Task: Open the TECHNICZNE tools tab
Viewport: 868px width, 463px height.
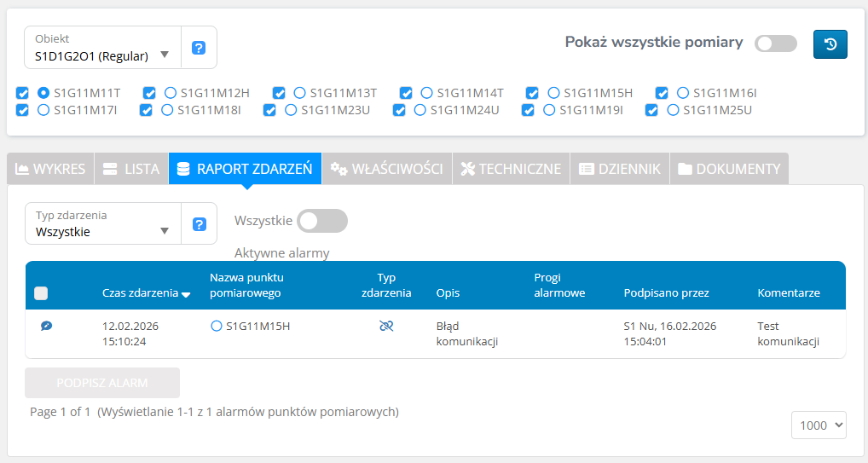Action: (x=510, y=169)
